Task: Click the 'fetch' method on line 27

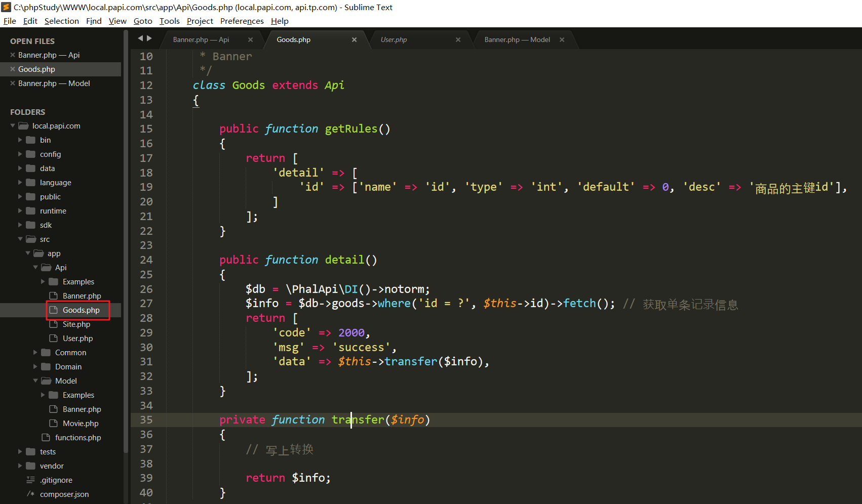Action: click(579, 303)
